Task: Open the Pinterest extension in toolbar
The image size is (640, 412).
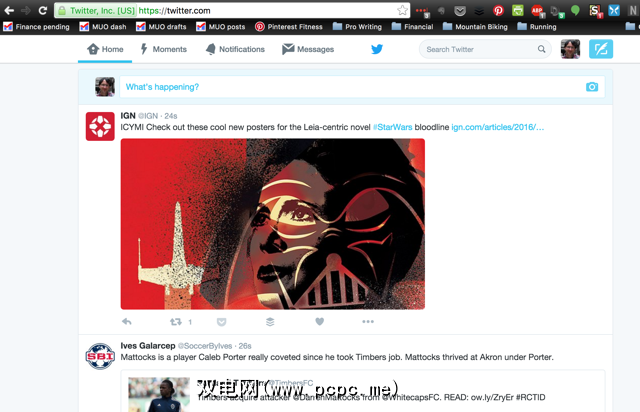Action: click(x=498, y=10)
